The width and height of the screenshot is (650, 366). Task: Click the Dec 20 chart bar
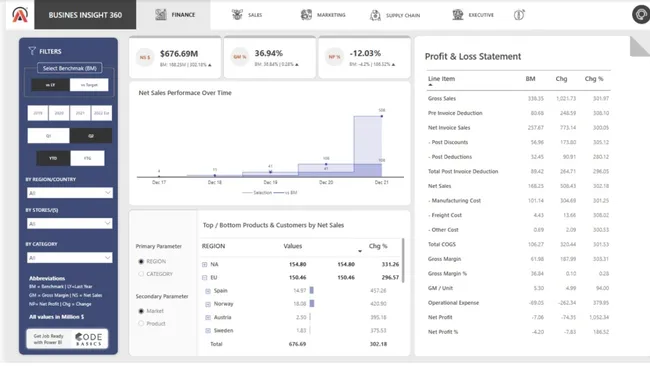(x=326, y=170)
